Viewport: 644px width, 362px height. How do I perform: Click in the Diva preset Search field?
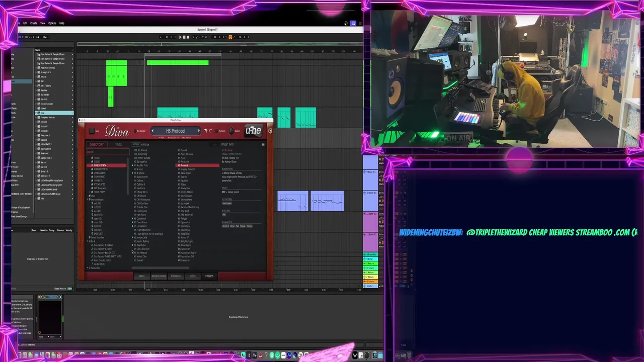pos(108,152)
